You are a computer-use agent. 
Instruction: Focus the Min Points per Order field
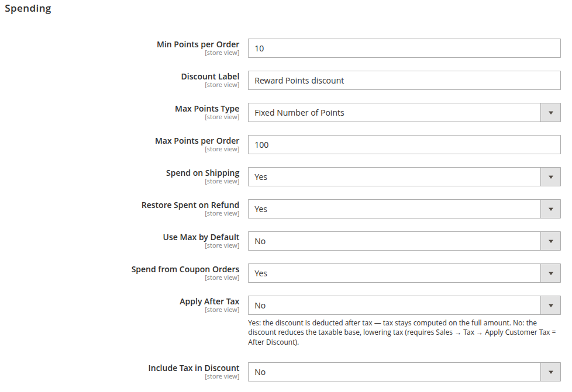point(404,48)
